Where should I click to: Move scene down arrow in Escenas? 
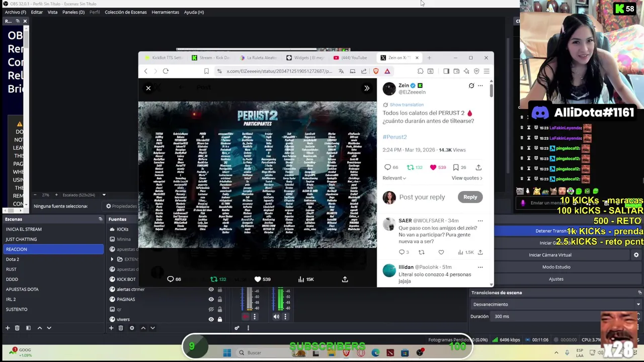pos(49,328)
